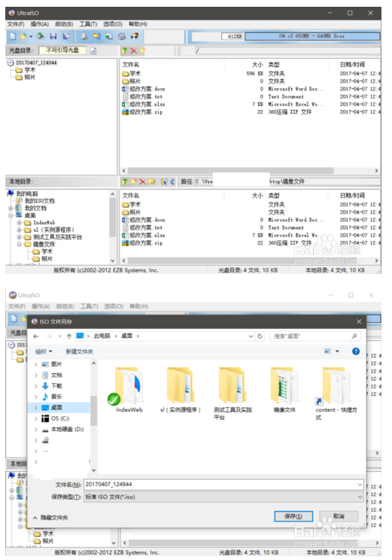The width and height of the screenshot is (392, 560).
Task: Click the blue help icon in save dialog
Action: coord(356,352)
